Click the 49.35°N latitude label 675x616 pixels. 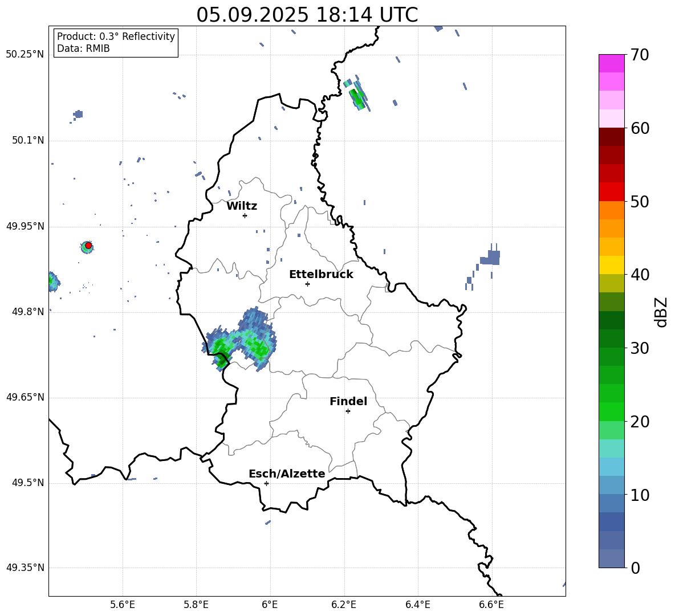tap(25, 568)
